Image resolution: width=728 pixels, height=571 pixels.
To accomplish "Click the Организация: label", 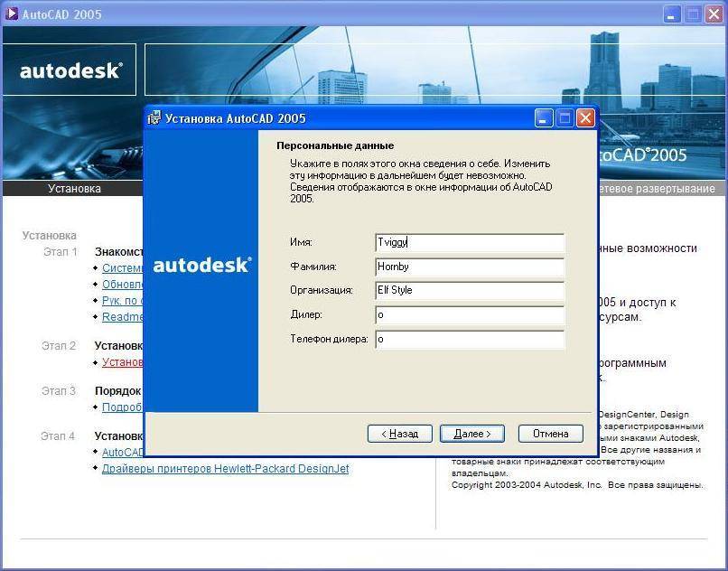I will (x=322, y=290).
